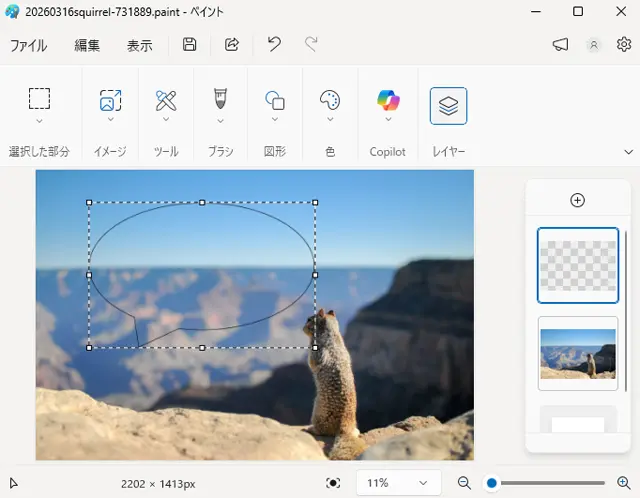Click the zoom in magnifier button
This screenshot has width=640, height=498.
click(623, 483)
